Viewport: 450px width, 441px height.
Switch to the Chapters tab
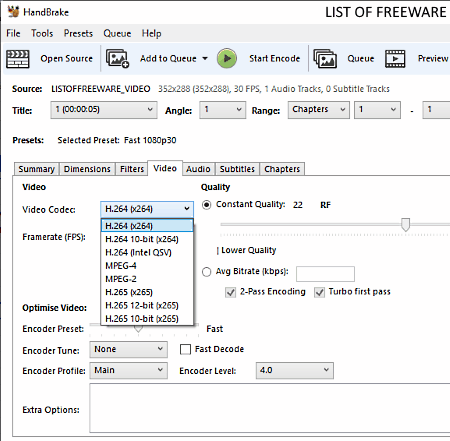(282, 169)
